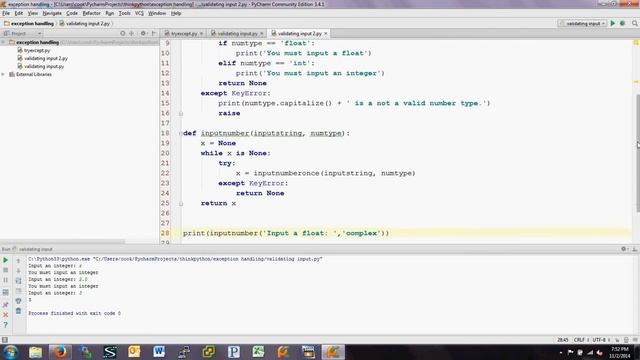Open the Window menu
Viewport: 640px width, 360px height.
[x=157, y=13]
